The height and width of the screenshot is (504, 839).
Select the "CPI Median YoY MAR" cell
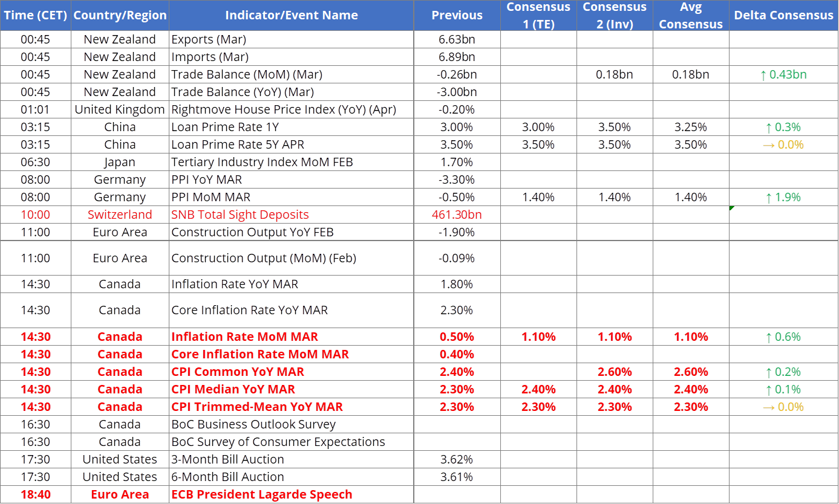(x=292, y=389)
